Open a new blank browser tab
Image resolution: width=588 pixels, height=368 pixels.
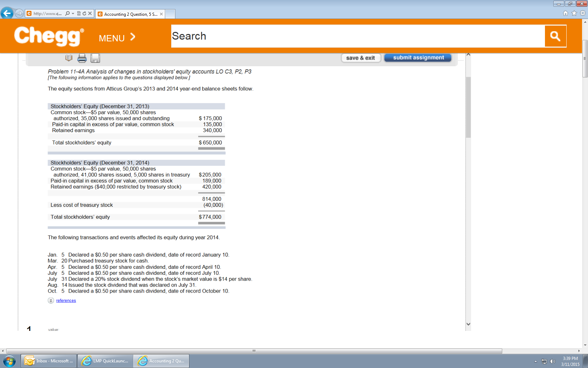click(x=170, y=14)
